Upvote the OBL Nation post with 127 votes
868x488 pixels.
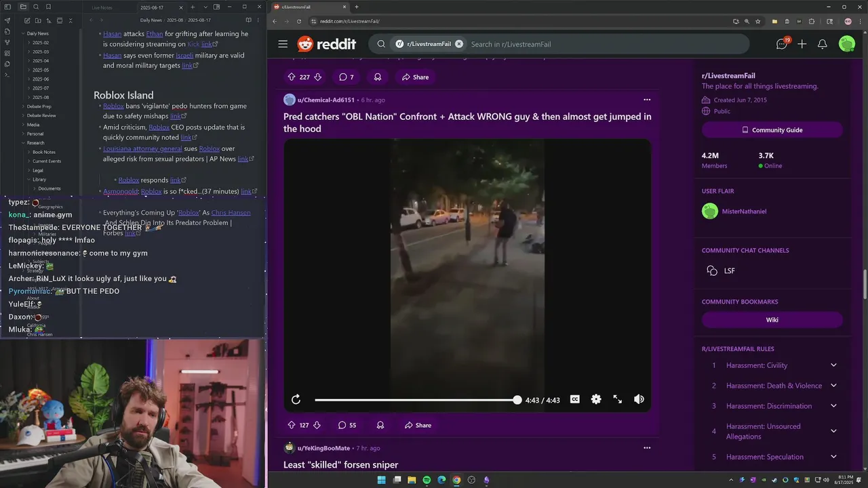point(292,425)
